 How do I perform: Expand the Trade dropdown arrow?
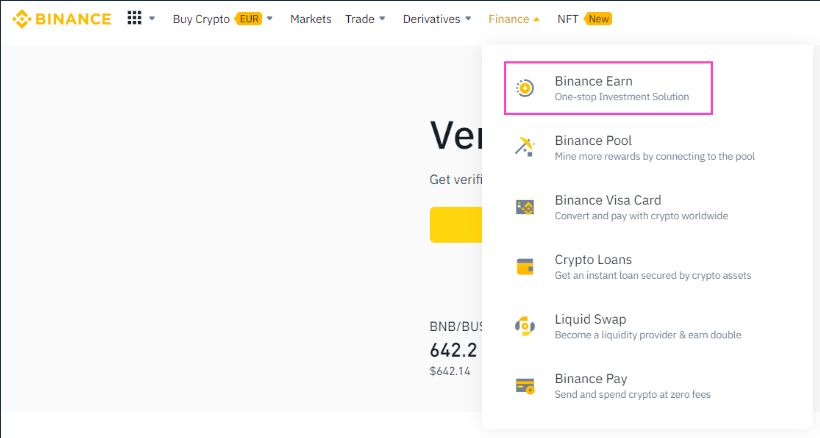(382, 19)
